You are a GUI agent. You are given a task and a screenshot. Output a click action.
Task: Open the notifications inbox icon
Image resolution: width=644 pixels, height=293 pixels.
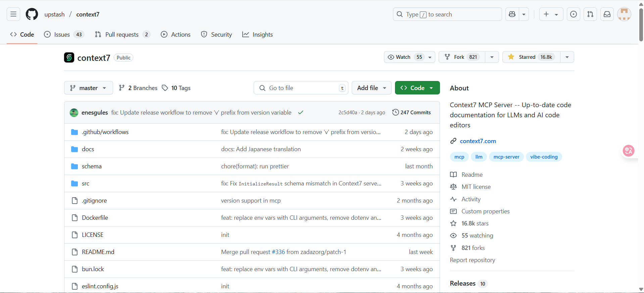[607, 14]
